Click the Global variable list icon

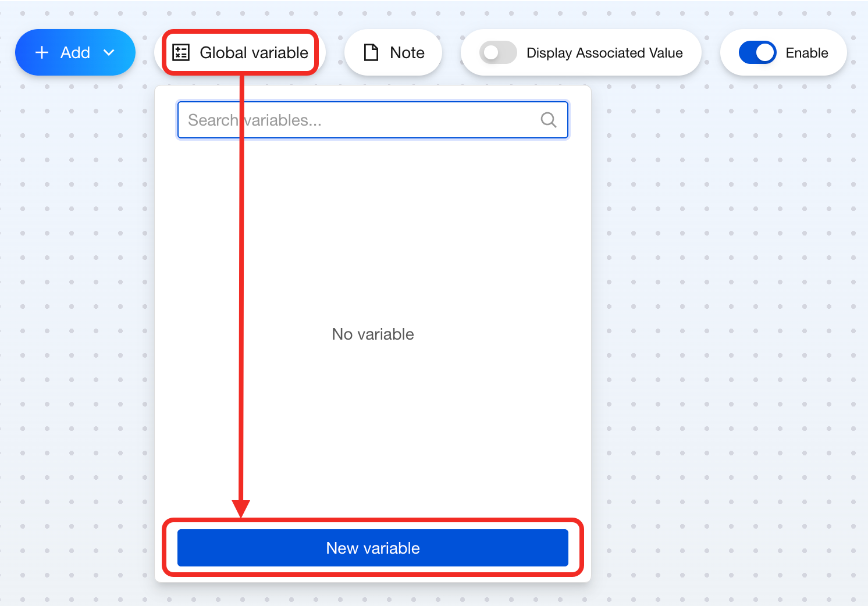(181, 53)
